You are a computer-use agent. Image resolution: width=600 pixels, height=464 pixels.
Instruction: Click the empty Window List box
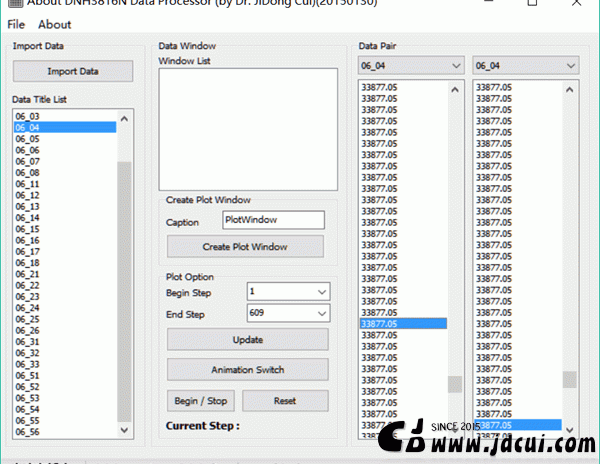247,128
